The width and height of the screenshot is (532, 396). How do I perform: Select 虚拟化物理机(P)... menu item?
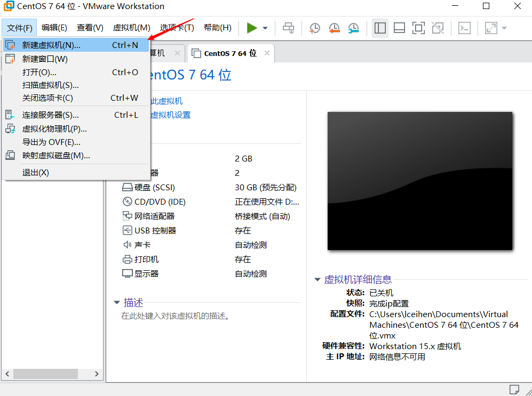77,129
